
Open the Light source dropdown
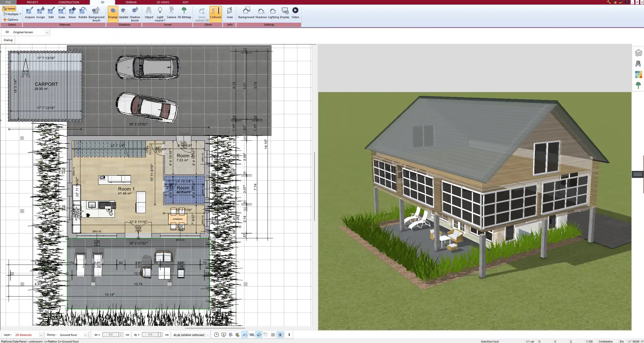[x=160, y=14]
